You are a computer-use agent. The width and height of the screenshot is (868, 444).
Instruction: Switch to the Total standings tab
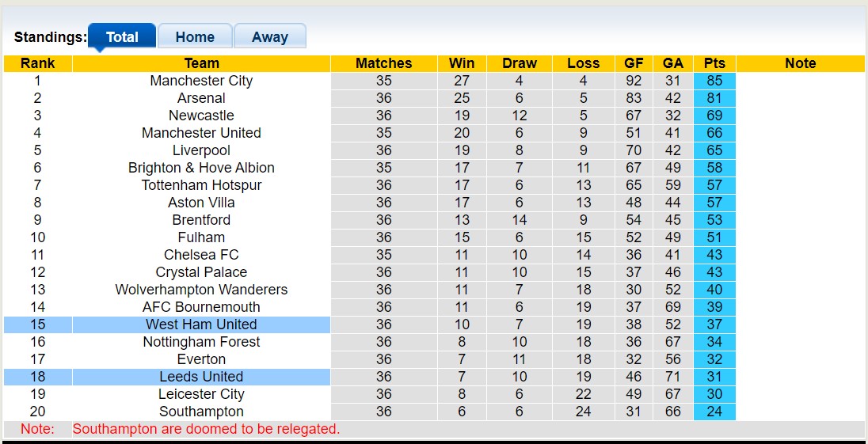[122, 37]
